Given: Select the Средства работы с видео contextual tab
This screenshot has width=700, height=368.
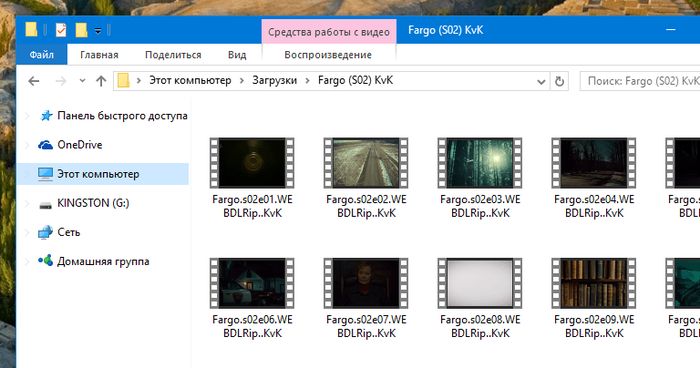Looking at the screenshot, I should pos(329,32).
